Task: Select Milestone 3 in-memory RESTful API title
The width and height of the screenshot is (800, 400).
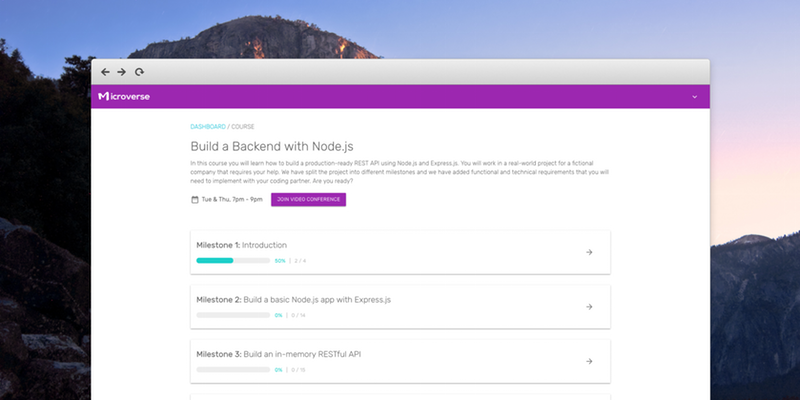Action: [279, 354]
